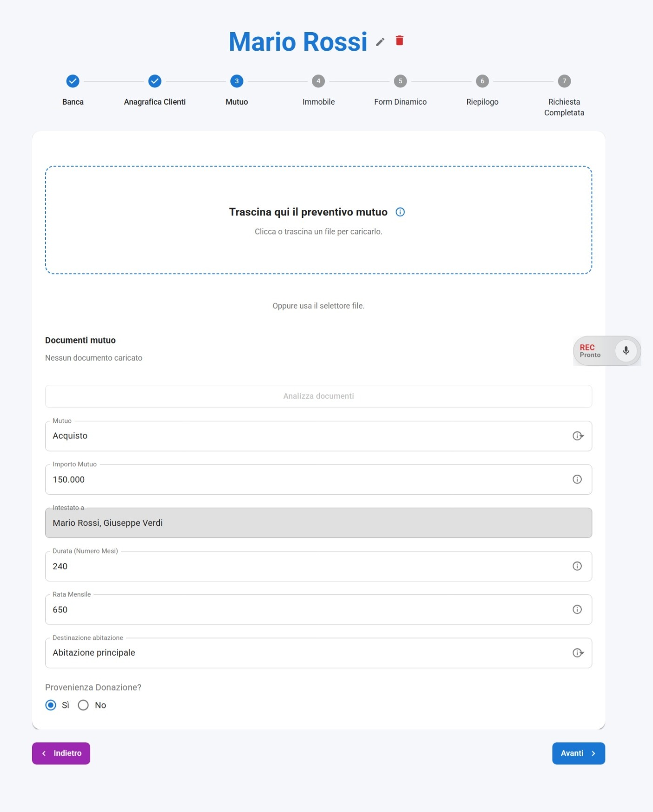Click info icon in Durata field
This screenshot has width=653, height=812.
point(577,566)
